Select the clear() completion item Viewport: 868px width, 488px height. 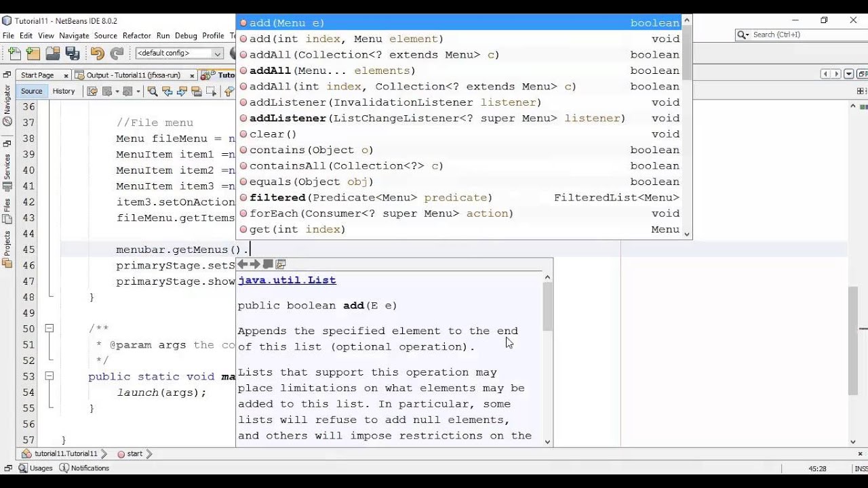pos(459,134)
